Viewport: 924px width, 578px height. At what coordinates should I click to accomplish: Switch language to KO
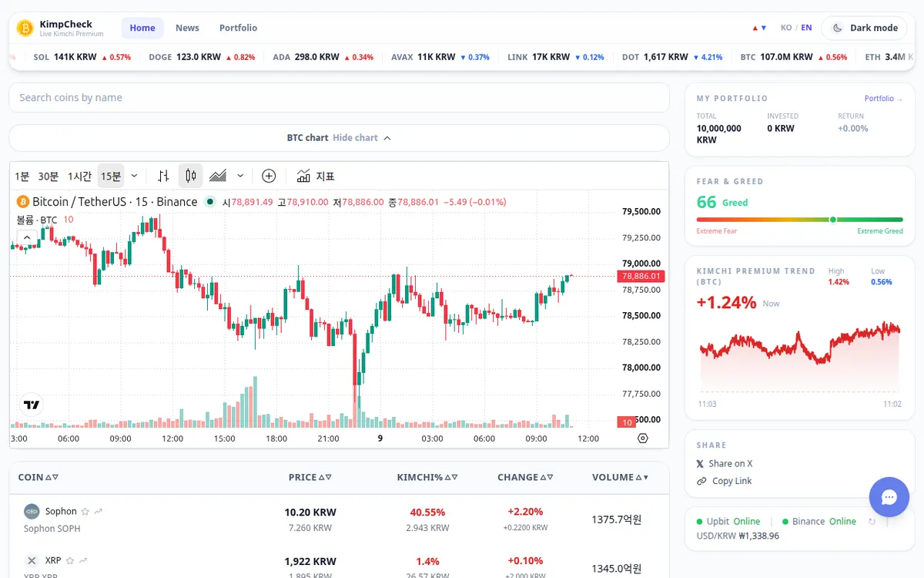click(x=786, y=28)
